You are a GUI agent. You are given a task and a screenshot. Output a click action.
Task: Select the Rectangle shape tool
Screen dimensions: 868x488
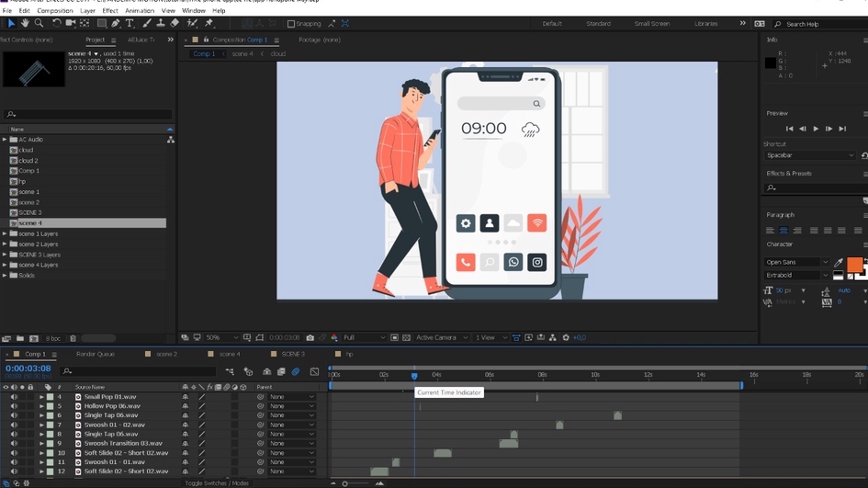tap(102, 23)
